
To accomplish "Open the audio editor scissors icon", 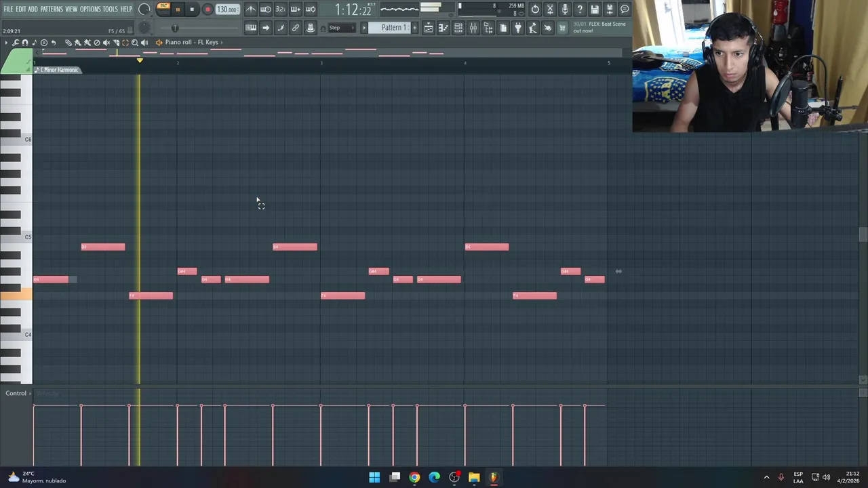I will (550, 9).
